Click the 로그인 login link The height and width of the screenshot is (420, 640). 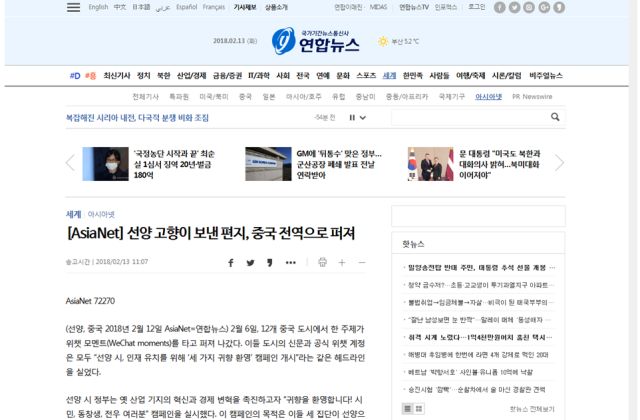(476, 7)
